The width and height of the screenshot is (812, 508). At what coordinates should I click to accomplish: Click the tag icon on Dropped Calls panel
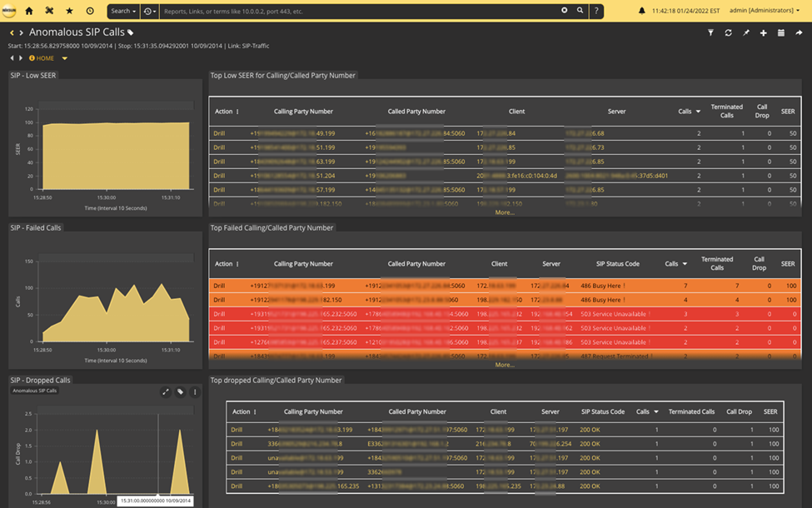click(x=180, y=391)
